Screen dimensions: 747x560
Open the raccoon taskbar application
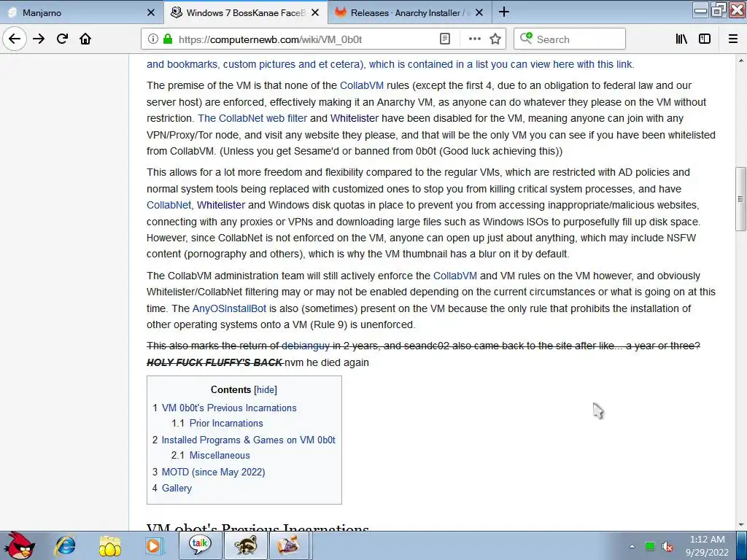click(245, 545)
